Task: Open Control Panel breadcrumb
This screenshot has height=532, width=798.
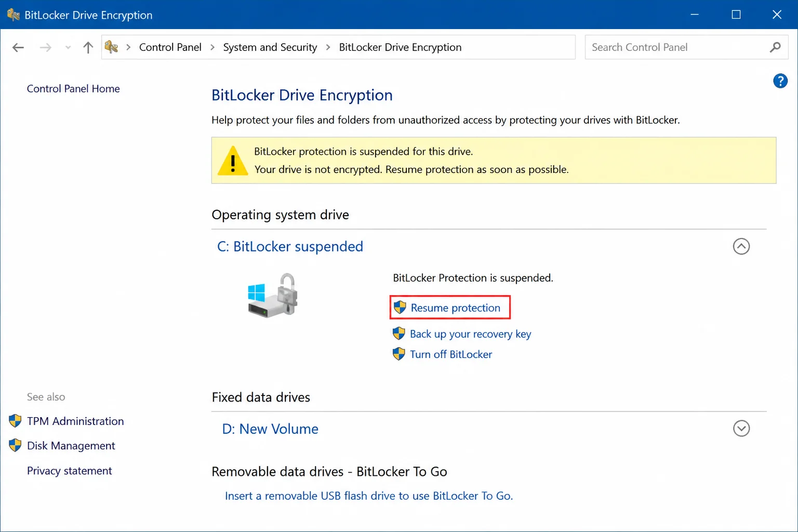Action: [x=170, y=47]
